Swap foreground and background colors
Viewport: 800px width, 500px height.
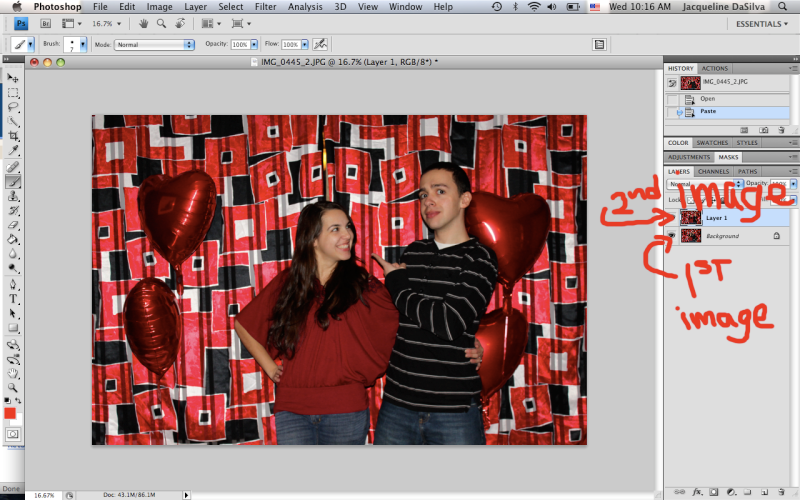18,401
